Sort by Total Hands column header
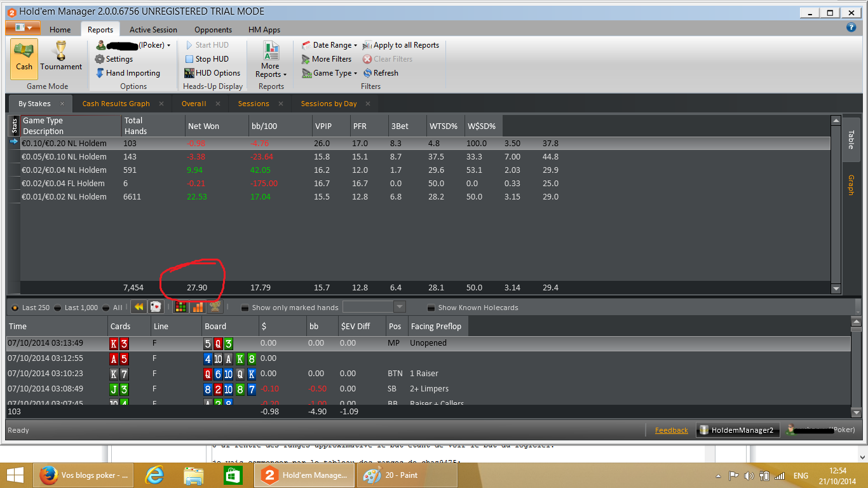The image size is (868, 488). [153, 125]
